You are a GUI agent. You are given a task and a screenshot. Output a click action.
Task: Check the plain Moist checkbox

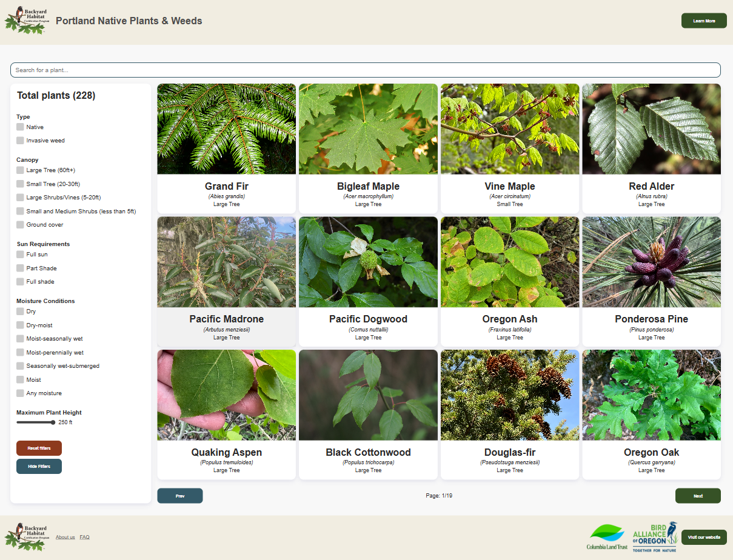point(20,380)
